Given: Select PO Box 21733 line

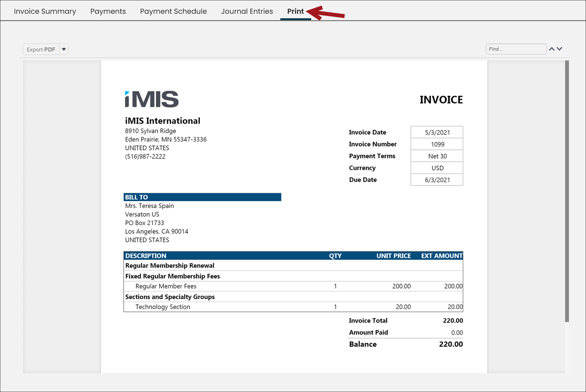Looking at the screenshot, I should click(144, 223).
